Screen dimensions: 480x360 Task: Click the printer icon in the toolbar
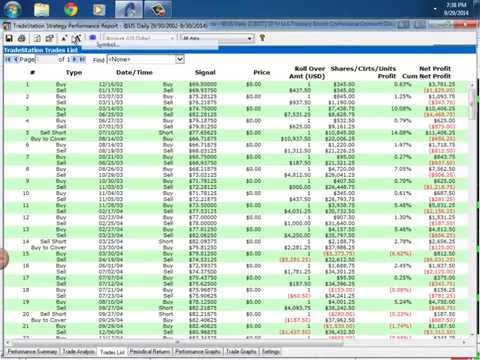tap(22, 38)
